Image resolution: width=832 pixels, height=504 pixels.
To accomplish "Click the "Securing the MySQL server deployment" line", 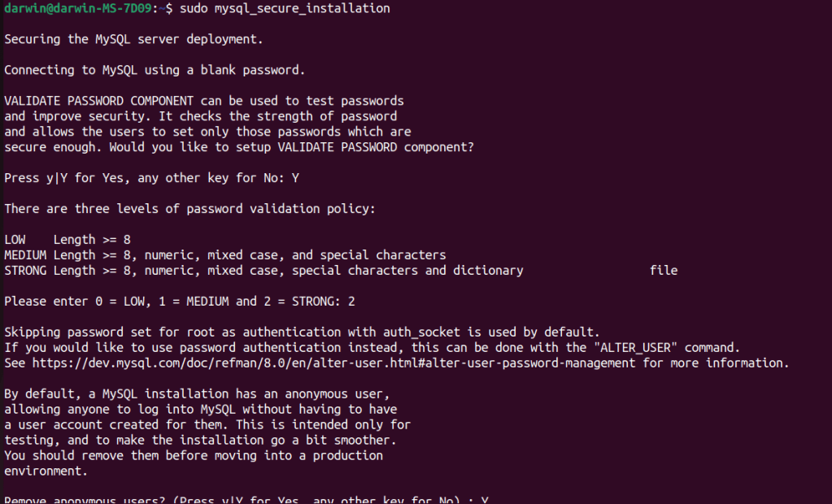I will coord(133,39).
